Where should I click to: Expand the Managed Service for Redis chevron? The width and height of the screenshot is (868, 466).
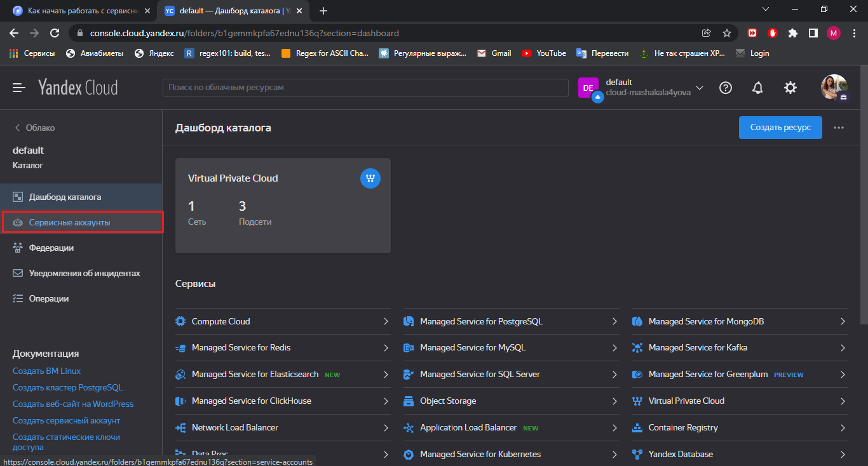click(386, 348)
